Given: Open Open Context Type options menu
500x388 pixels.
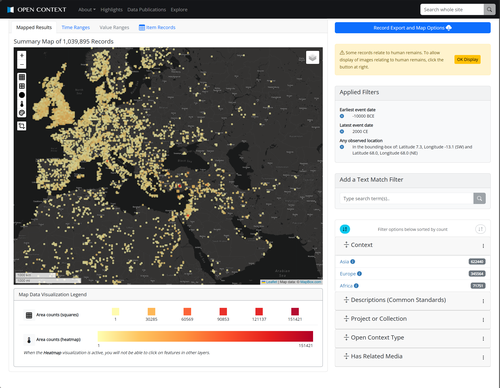Looking at the screenshot, I should (483, 338).
